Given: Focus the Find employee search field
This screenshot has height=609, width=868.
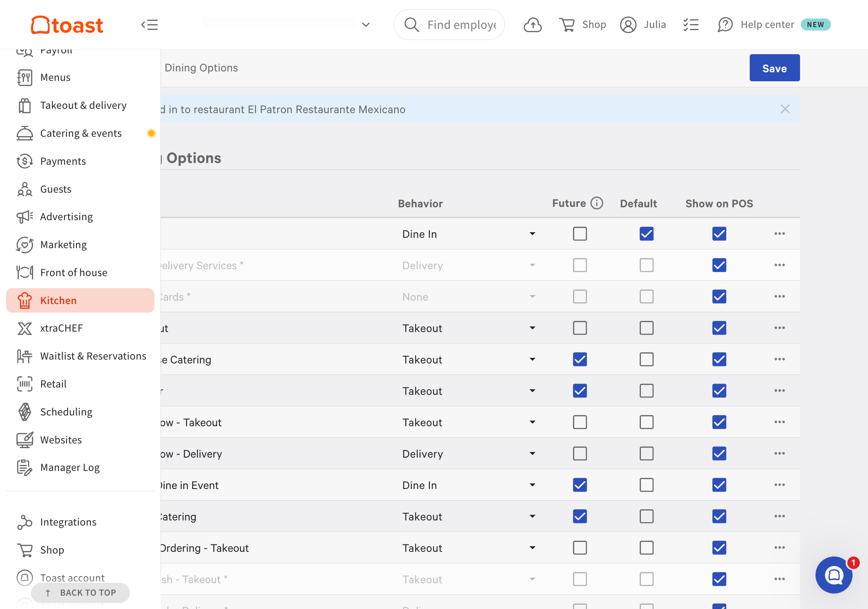Looking at the screenshot, I should click(449, 25).
